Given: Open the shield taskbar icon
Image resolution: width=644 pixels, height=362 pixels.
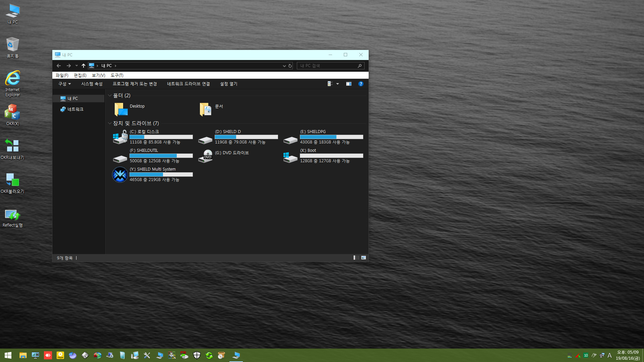Looking at the screenshot, I should pos(197,355).
